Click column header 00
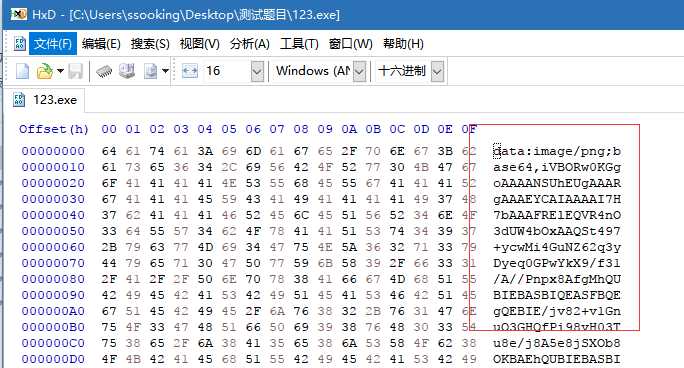 click(x=109, y=129)
